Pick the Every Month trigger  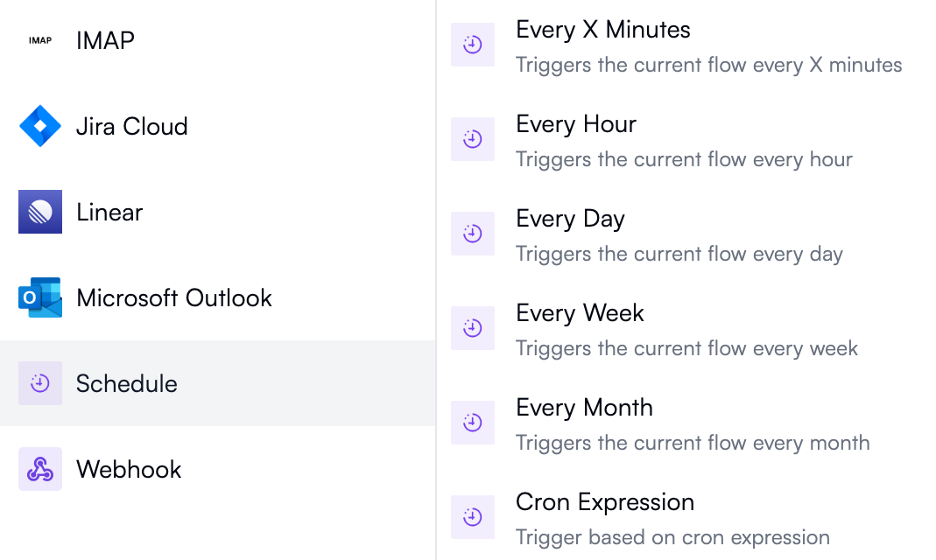point(584,408)
